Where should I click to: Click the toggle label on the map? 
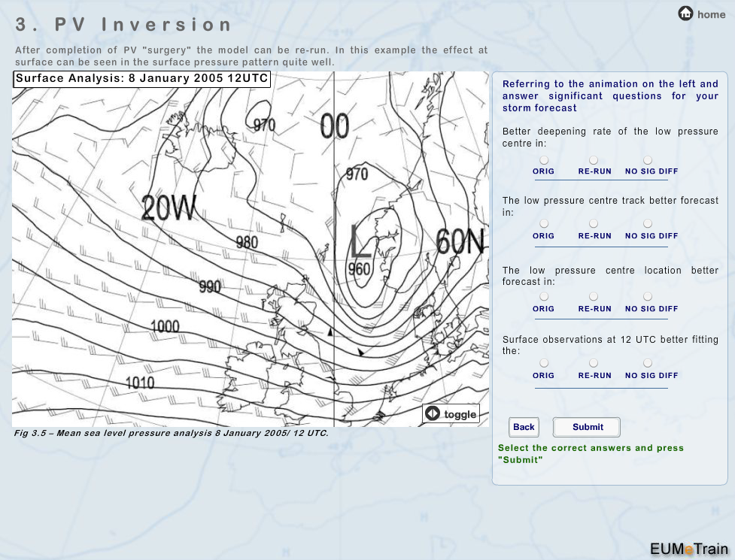pyautogui.click(x=460, y=414)
